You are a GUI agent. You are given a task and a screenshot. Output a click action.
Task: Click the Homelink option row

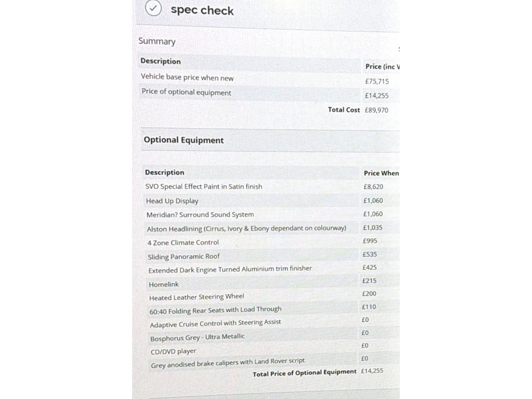coord(164,284)
